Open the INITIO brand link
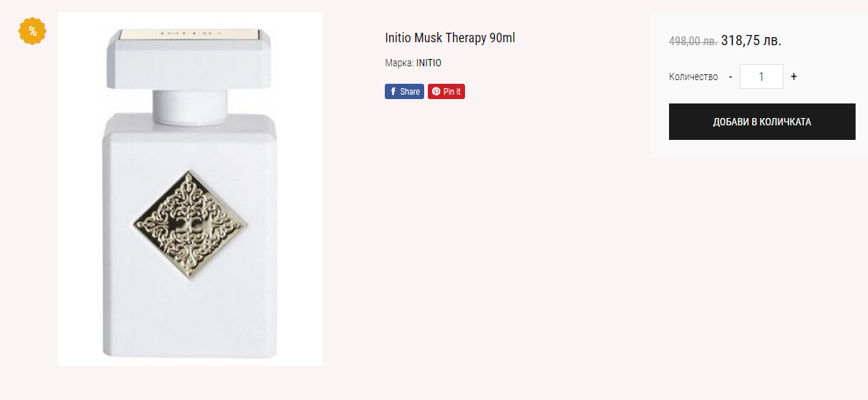Screen dimensions: 868x400 429,63
